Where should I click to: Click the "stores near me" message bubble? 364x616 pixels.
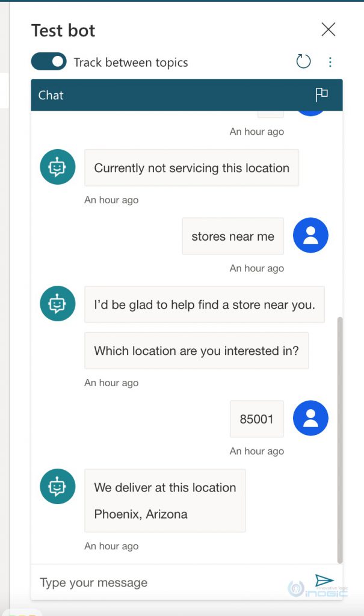233,236
